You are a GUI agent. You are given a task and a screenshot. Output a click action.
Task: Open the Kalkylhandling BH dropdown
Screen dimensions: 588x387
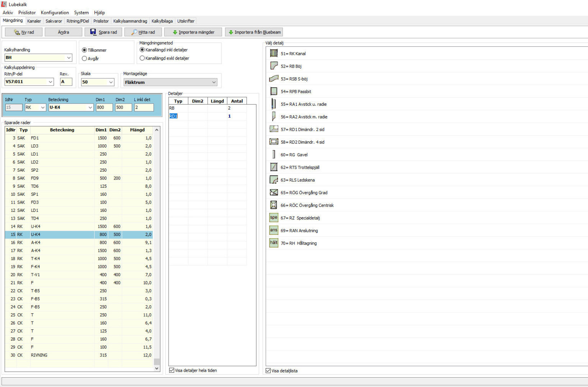pos(69,58)
